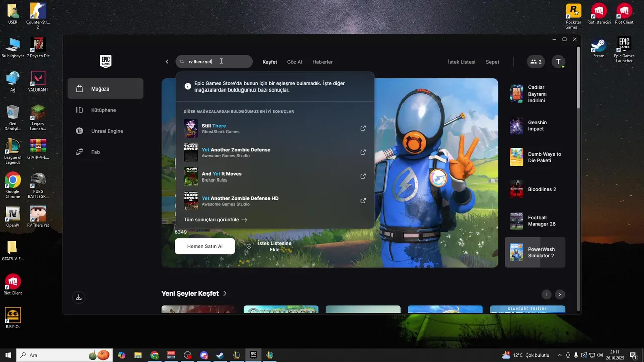
Task: Open the profile avatar labeled T
Action: pos(558,62)
